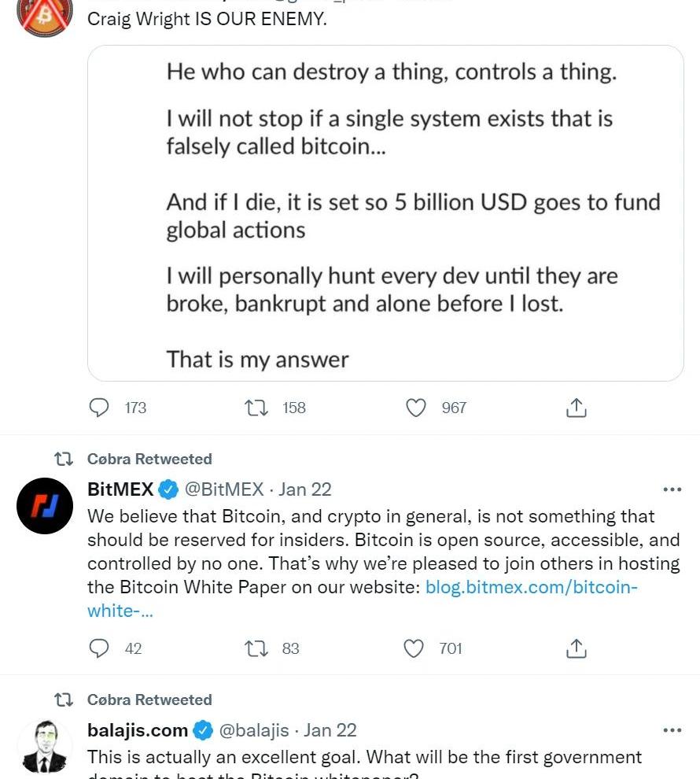The height and width of the screenshot is (779, 700).
Task: Open the quoted Craig Wright text image
Action: 385,214
